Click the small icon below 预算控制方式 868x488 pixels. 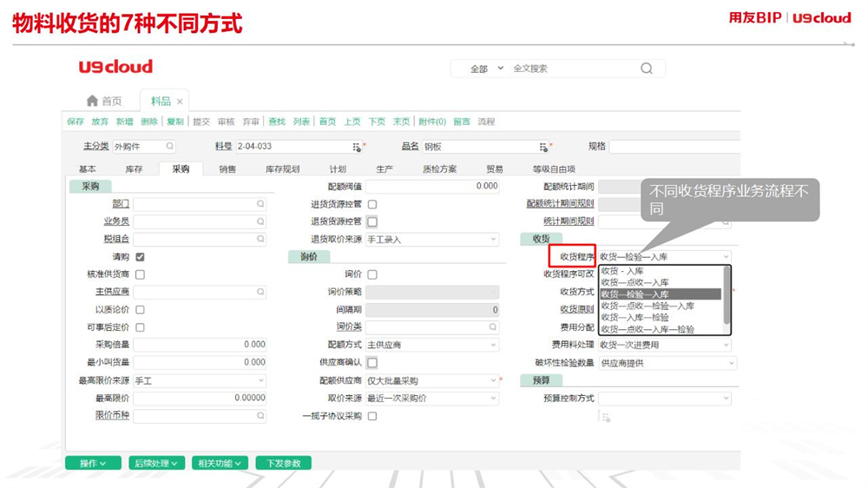[606, 417]
